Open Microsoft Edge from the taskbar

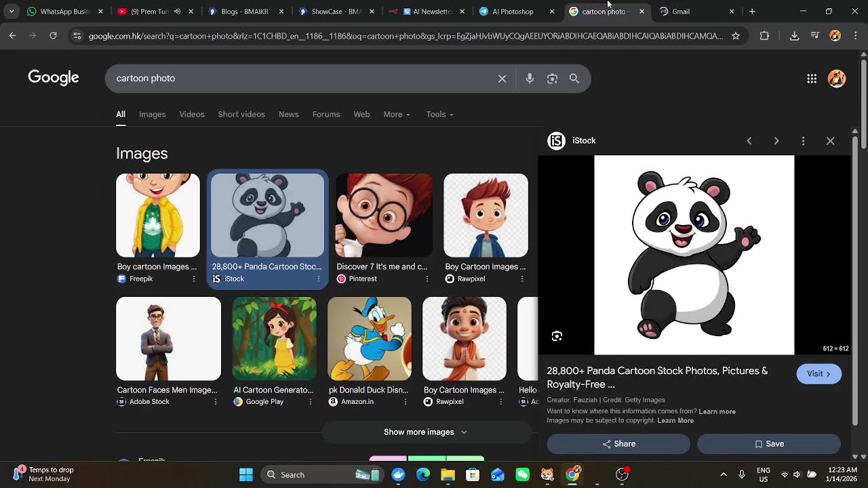click(x=423, y=474)
